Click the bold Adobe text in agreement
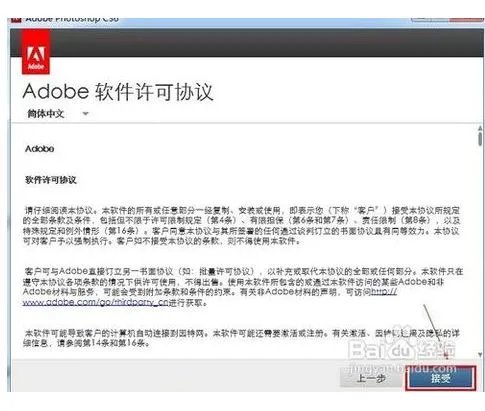485x411 pixels. coord(39,149)
